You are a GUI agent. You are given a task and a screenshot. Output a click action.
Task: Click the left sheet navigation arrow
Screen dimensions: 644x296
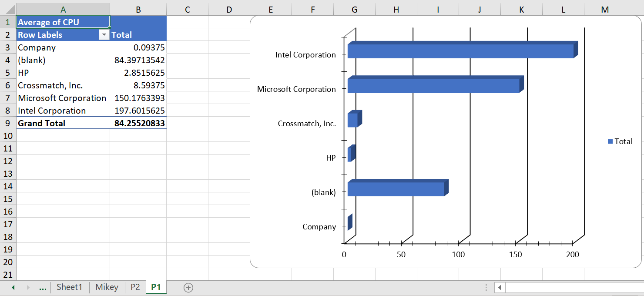tap(12, 287)
